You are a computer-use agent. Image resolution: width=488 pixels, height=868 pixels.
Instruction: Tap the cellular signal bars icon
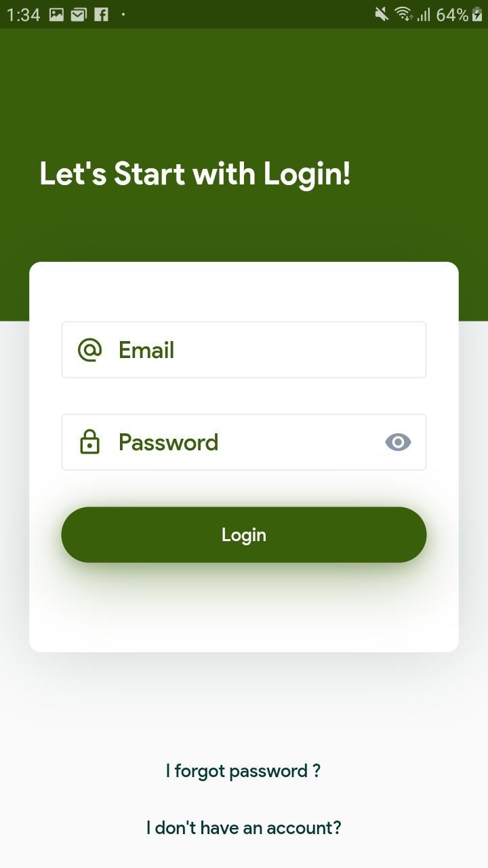pyautogui.click(x=424, y=14)
